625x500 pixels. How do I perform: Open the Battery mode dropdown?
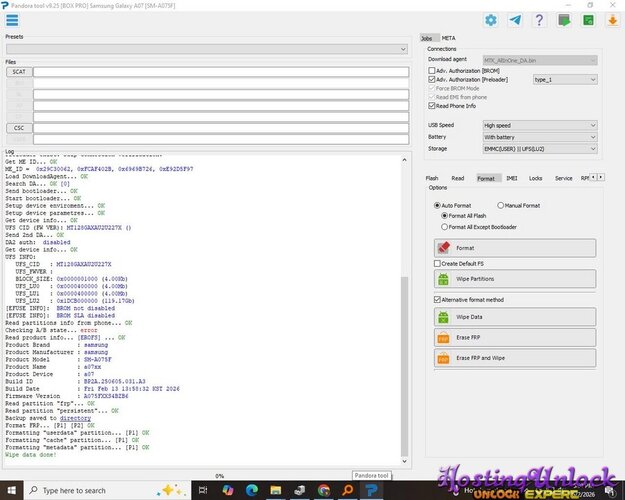(x=540, y=137)
